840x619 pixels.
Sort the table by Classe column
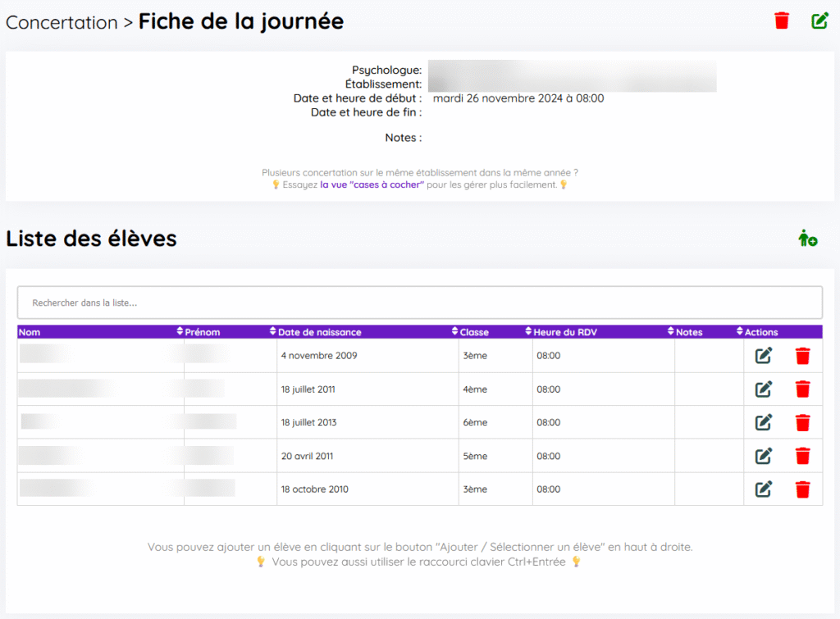(x=495, y=332)
